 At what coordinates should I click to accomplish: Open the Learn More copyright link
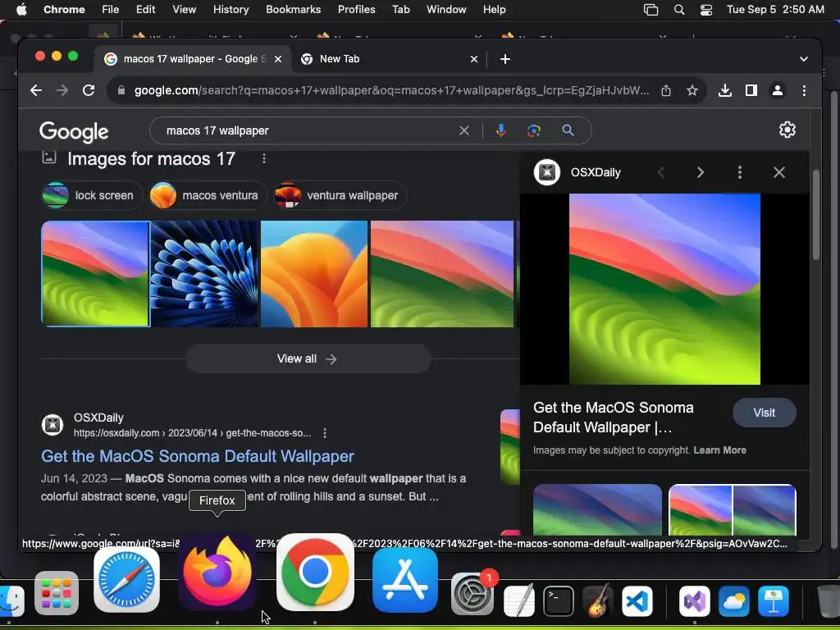point(719,450)
